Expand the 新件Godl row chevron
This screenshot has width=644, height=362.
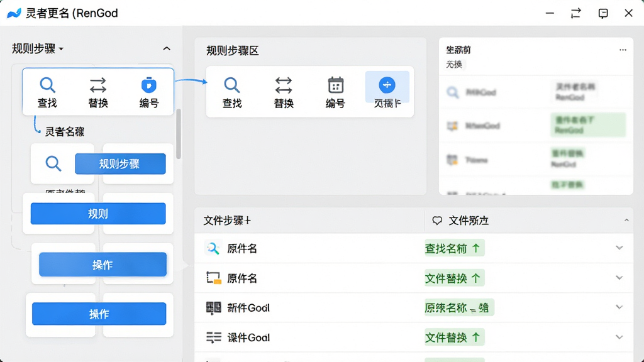pyautogui.click(x=619, y=307)
